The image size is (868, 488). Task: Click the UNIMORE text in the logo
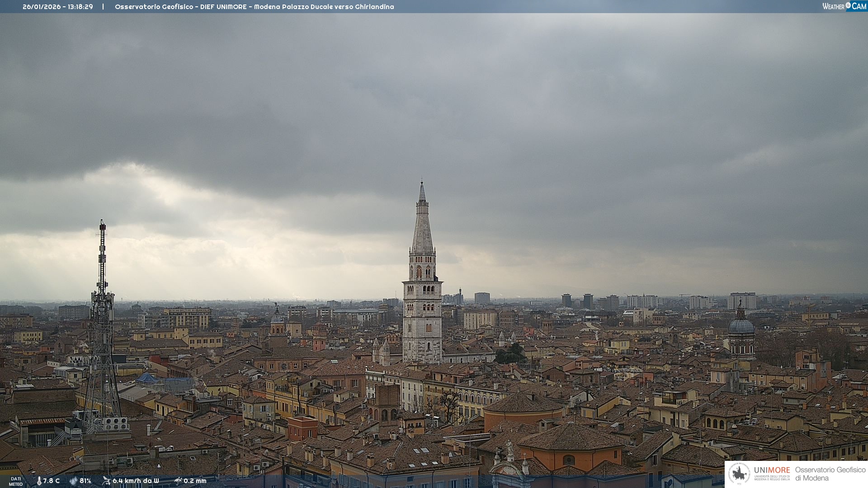[x=772, y=470]
